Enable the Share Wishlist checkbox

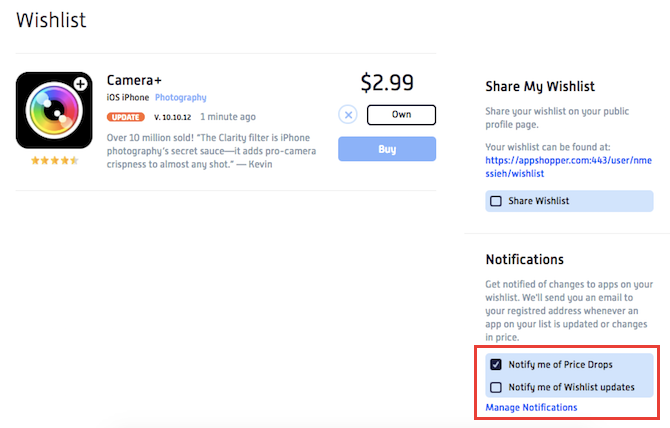click(496, 201)
